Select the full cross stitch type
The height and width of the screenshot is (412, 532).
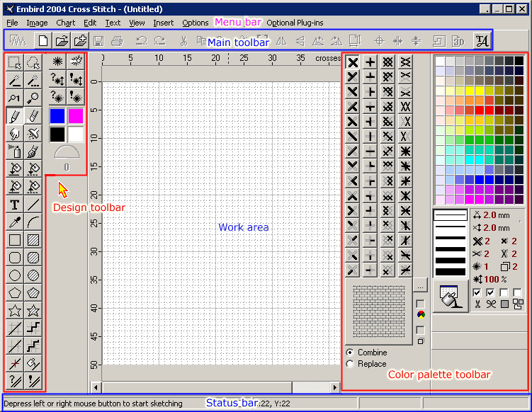coord(353,62)
